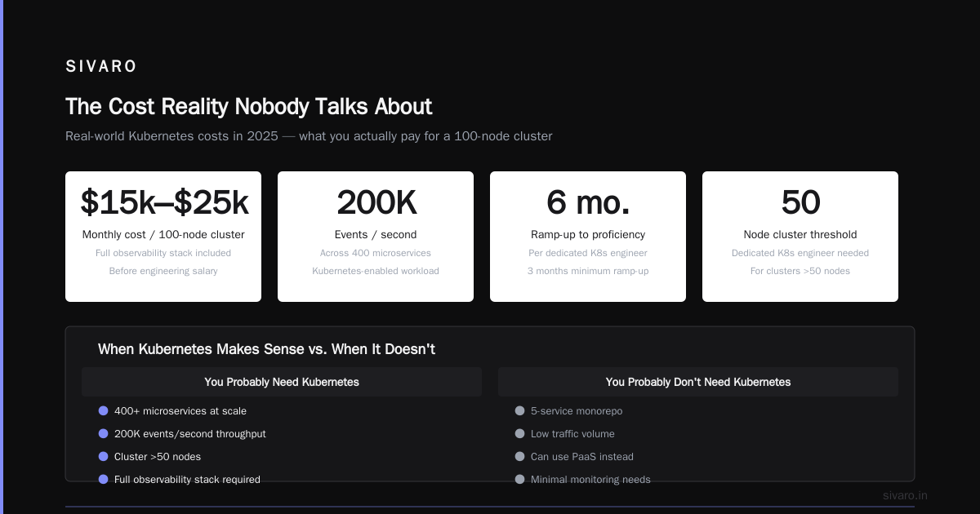Click Per dedicated K8s engineer text
Image resolution: width=980 pixels, height=514 pixels.
[x=588, y=253]
